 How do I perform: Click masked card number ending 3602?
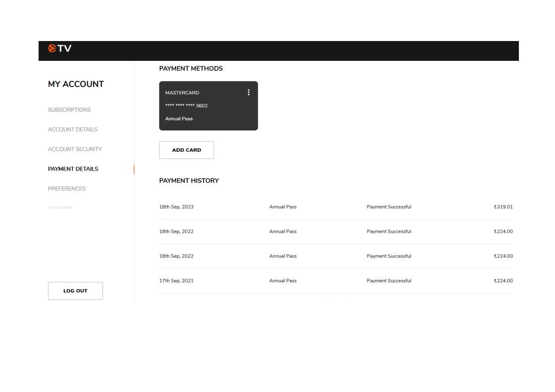click(x=186, y=106)
